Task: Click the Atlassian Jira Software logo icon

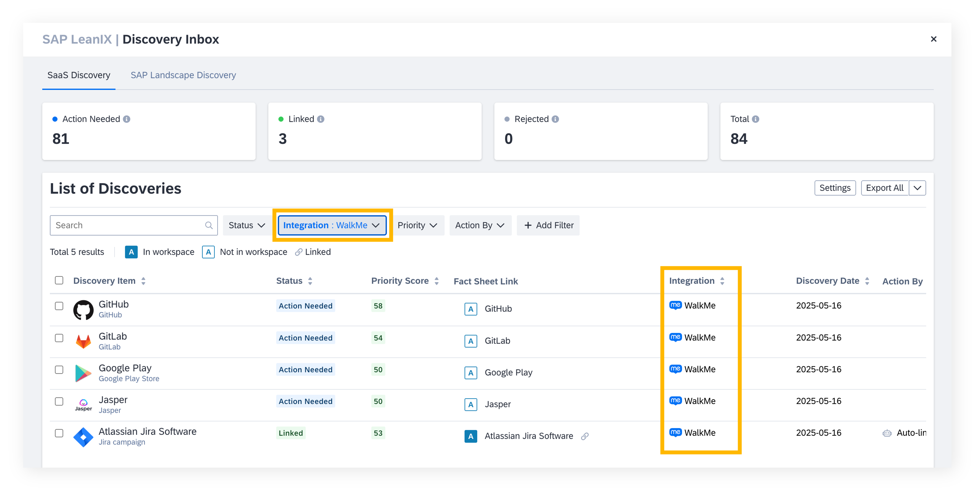Action: 83,437
